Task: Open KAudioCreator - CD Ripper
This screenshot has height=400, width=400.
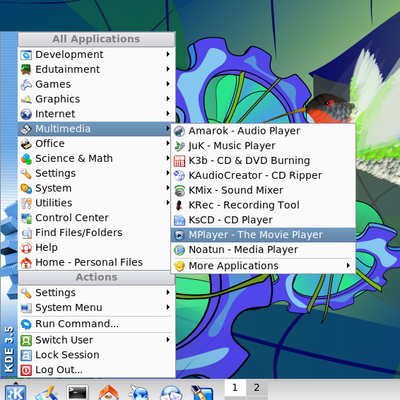Action: [263, 175]
